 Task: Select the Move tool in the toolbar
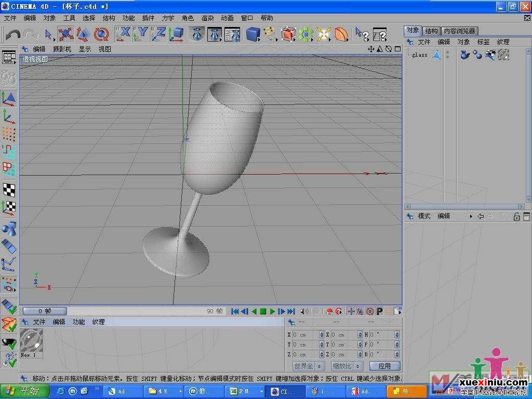pos(65,34)
